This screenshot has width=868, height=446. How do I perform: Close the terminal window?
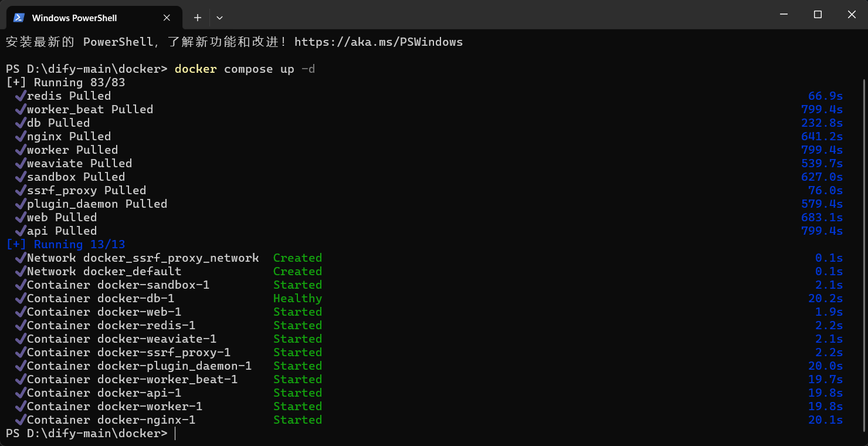point(852,15)
